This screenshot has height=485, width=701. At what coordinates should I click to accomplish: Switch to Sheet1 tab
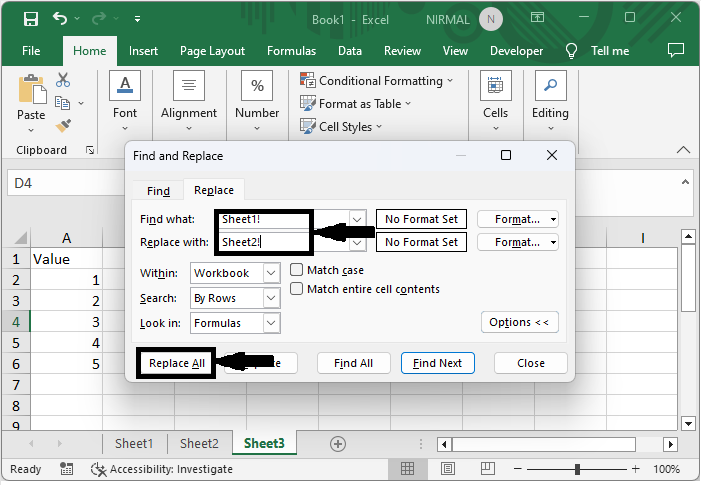[x=134, y=443]
